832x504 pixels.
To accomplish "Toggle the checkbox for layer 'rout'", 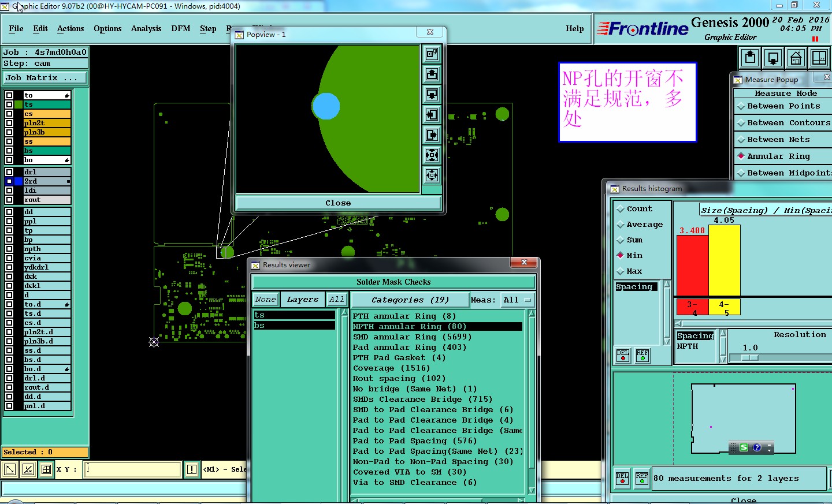I will [x=9, y=200].
